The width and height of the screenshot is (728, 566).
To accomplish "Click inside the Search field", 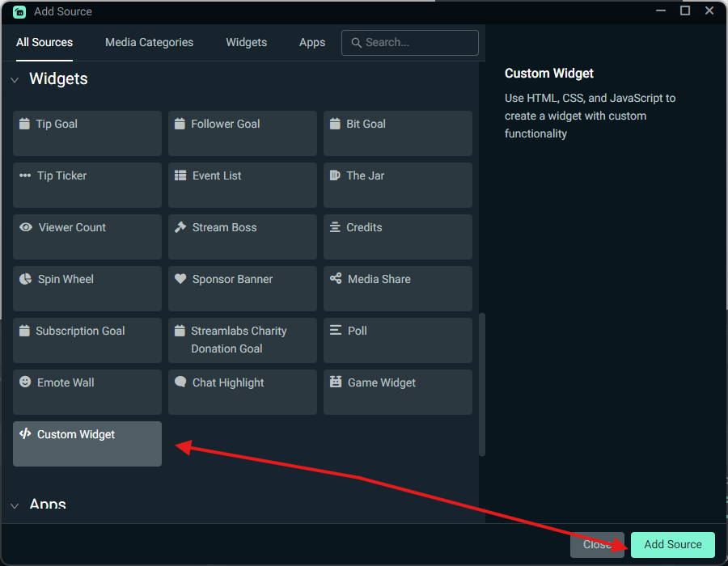I will pyautogui.click(x=409, y=42).
